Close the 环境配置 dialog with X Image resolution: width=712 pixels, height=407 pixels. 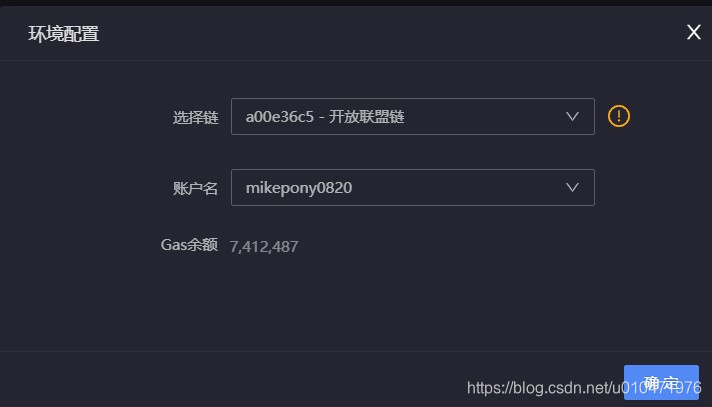tap(693, 32)
